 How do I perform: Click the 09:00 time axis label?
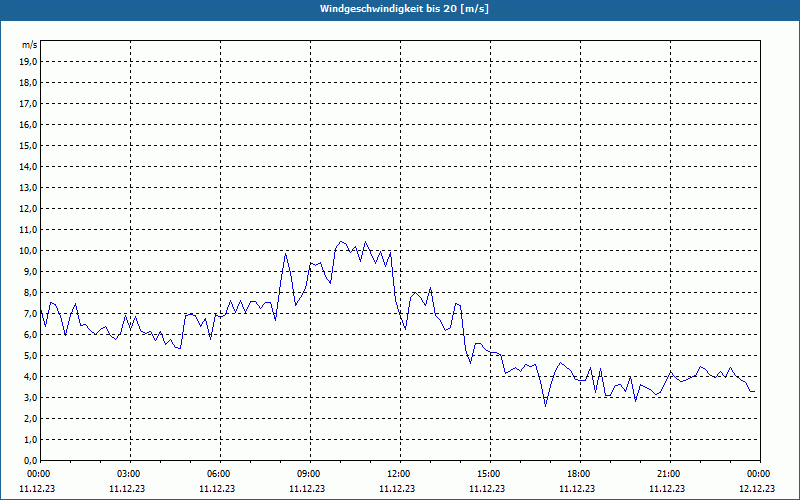pos(310,474)
